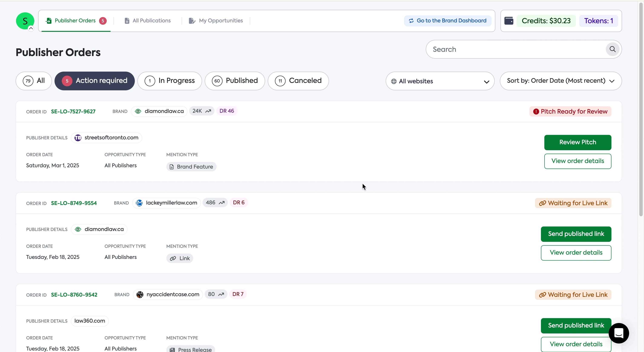Viewport: 644px width, 352px height.
Task: Expand the avatar chevron badge
Action: (x=31, y=28)
